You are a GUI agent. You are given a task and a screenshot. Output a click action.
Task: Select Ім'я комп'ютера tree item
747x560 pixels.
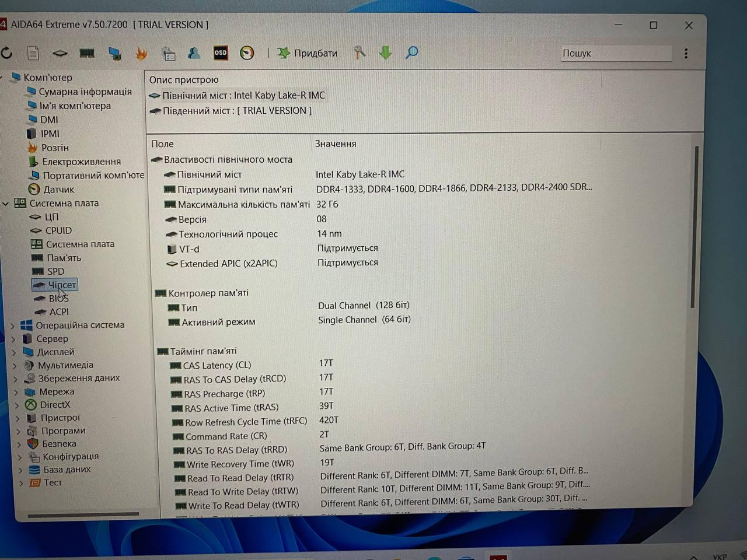tap(75, 106)
